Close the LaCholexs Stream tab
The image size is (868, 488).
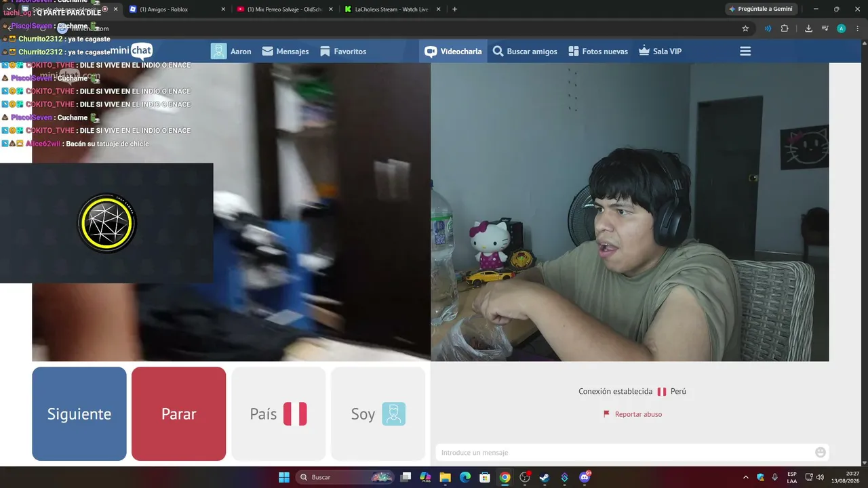pos(439,9)
